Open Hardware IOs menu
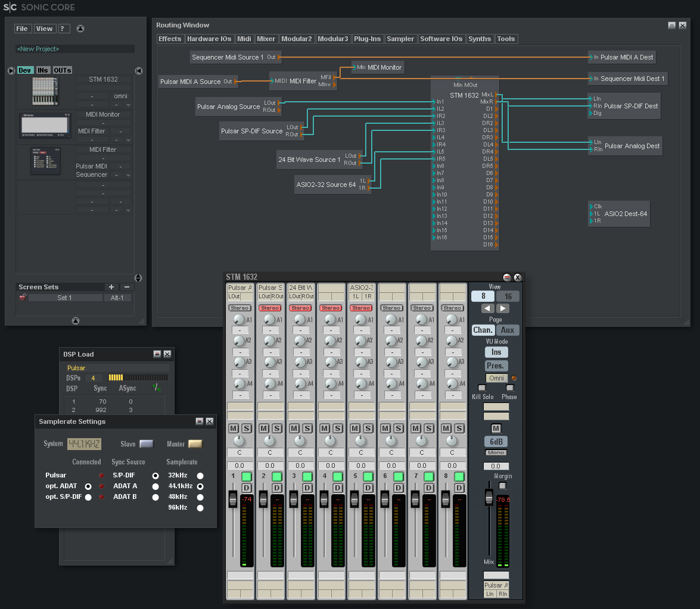 (209, 39)
